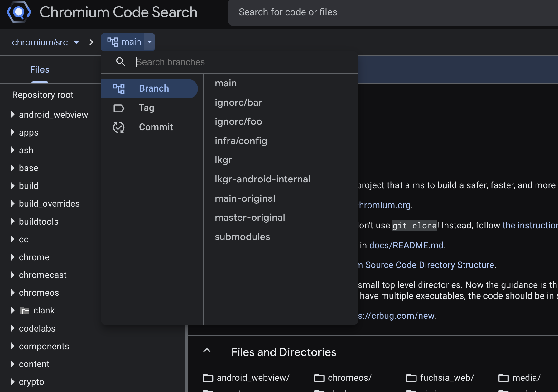Open the chromium.org link
Viewport: 558px width, 392px height.
(x=384, y=205)
